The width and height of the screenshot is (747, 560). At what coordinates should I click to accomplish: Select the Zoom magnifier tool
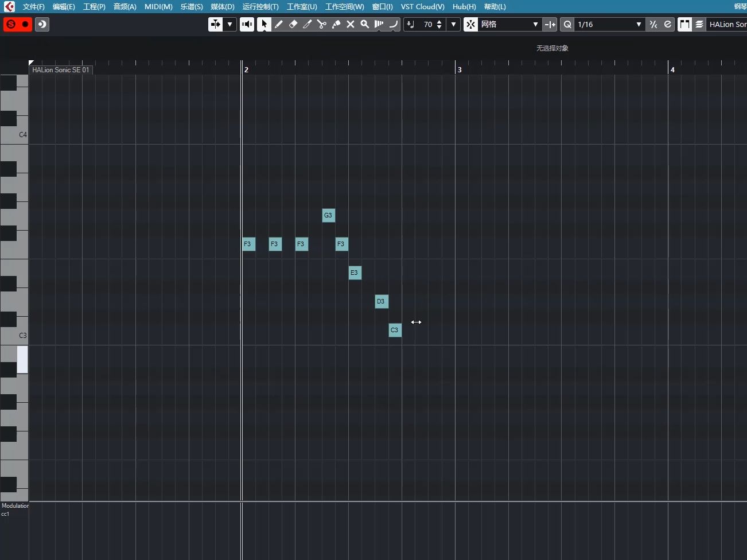[x=365, y=25]
